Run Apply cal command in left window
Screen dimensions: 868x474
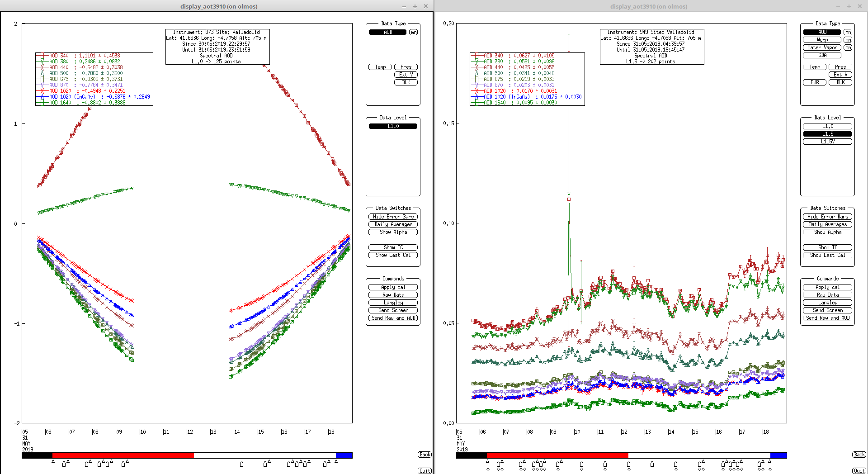coord(393,287)
